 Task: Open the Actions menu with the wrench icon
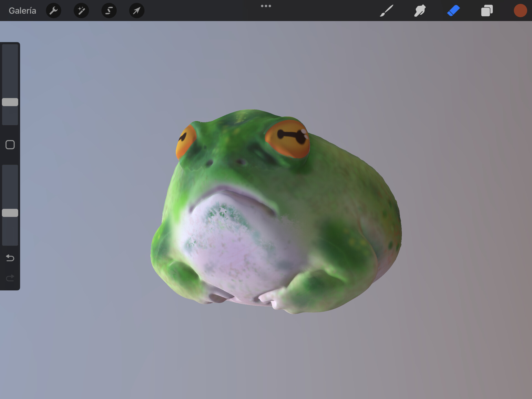pyautogui.click(x=53, y=11)
